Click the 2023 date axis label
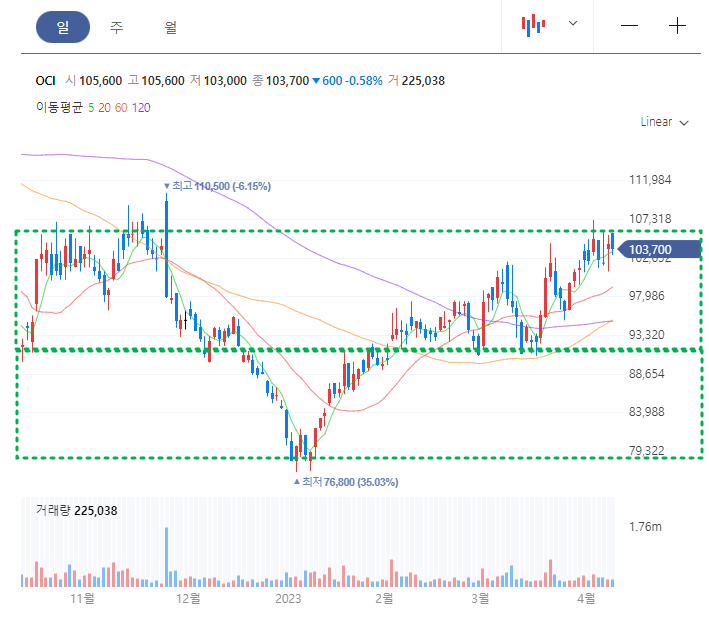709x617 pixels. pyautogui.click(x=288, y=599)
